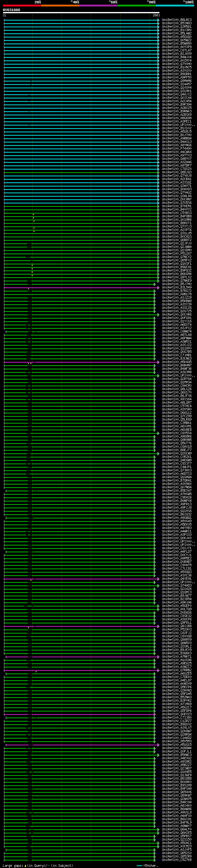Click the red 20% legend color bar
Viewport: 197px width, 868px height.
click(22, 6)
